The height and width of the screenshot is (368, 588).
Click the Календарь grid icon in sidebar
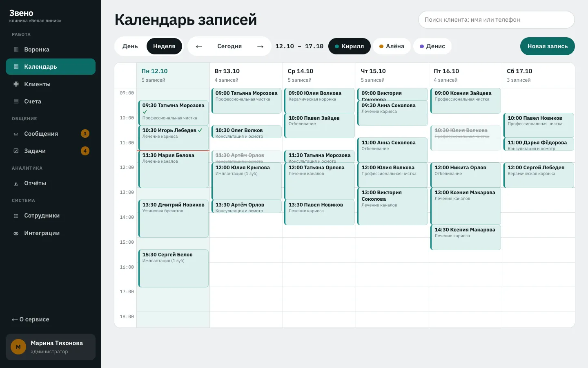tap(16, 67)
